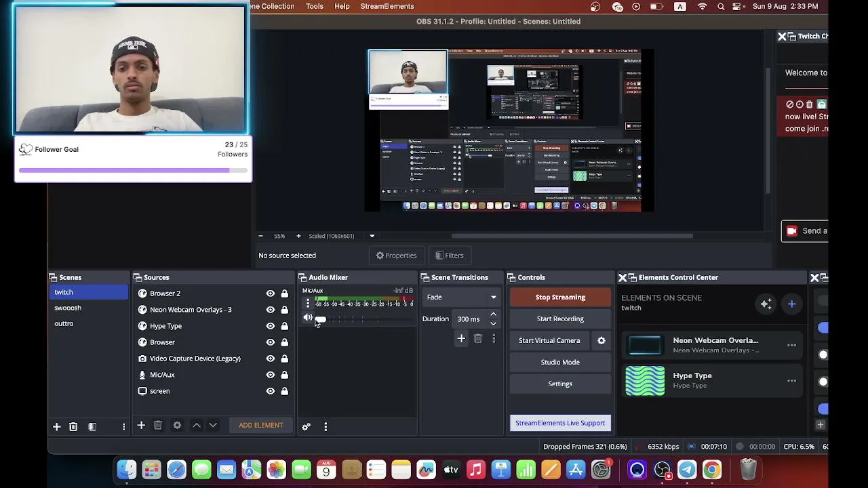Click the transition Duration field
The width and height of the screenshot is (868, 488).
coord(470,319)
